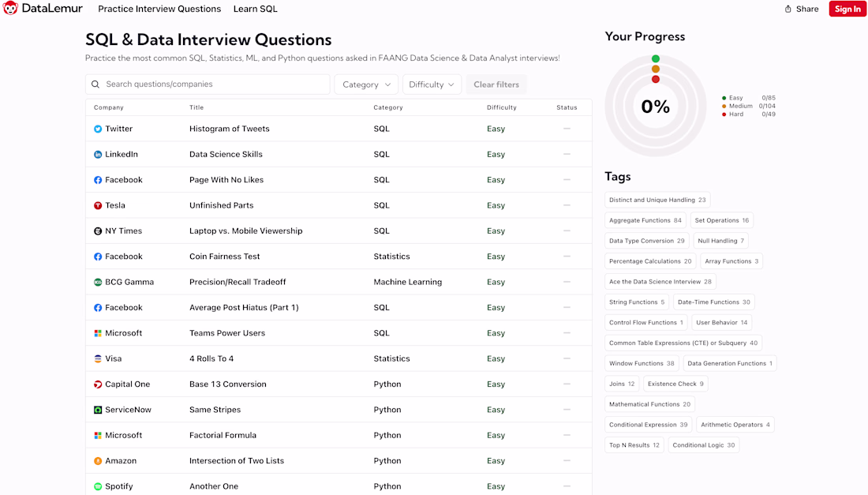Click the Clear filters button
Screen dimensions: 868x495
[496, 84]
